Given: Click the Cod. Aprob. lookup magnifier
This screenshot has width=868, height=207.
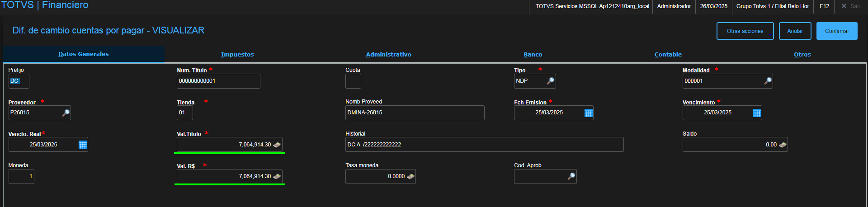Looking at the screenshot, I should pos(571,176).
